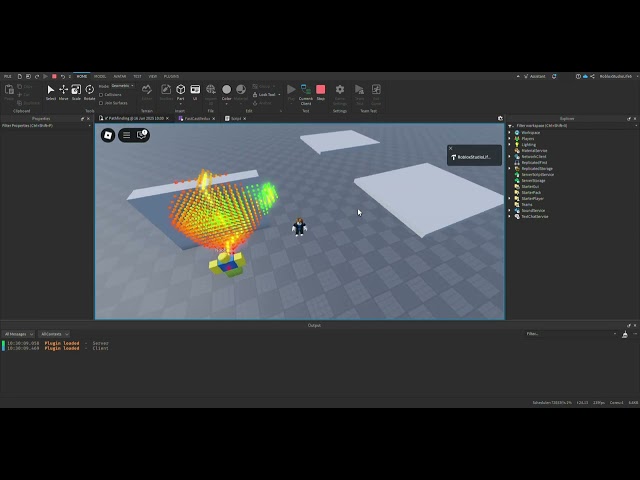
Task: Click the Anchor tool
Action: [x=262, y=103]
